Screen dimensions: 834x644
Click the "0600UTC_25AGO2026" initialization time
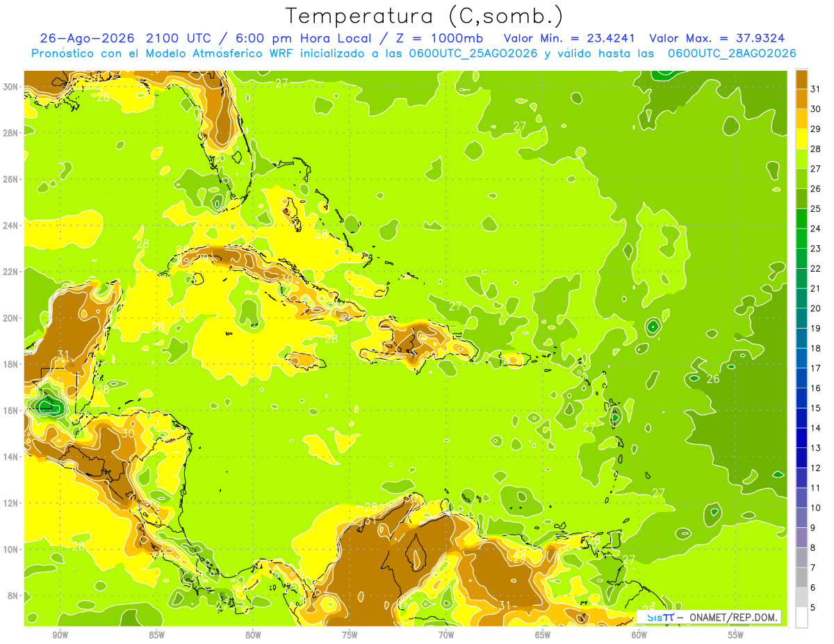coord(473,53)
